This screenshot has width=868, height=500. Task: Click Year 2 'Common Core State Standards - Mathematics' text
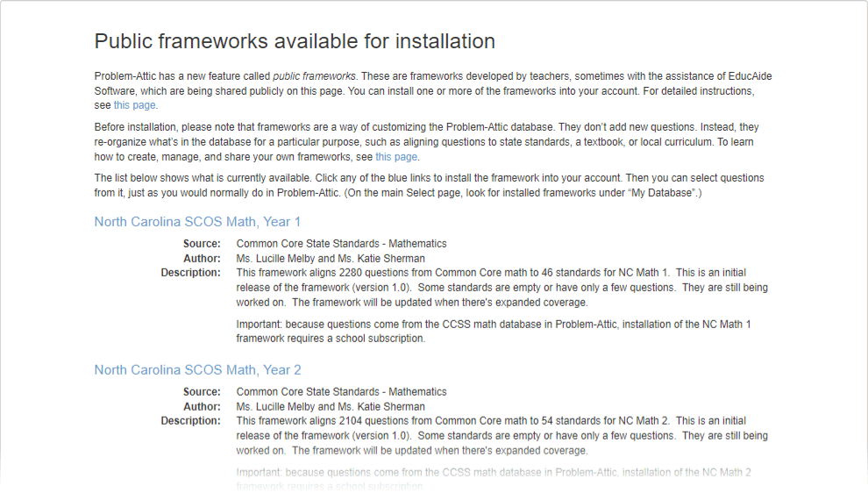pyautogui.click(x=341, y=392)
